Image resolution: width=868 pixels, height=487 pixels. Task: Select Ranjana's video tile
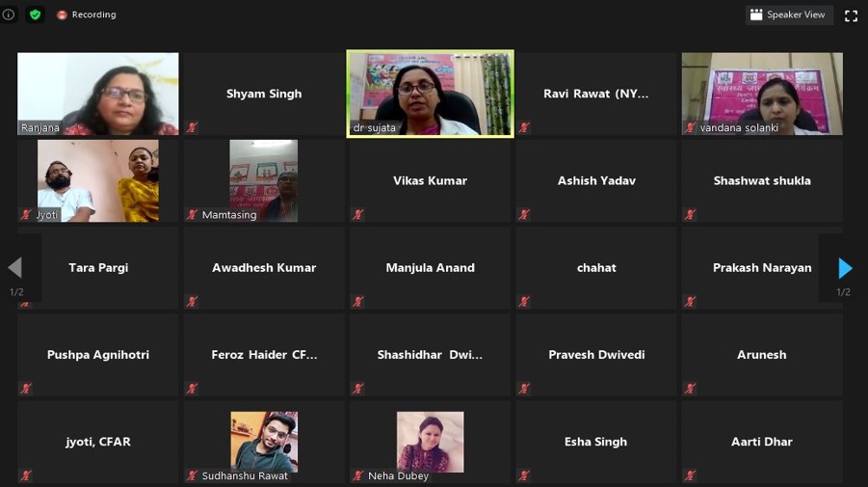(98, 94)
